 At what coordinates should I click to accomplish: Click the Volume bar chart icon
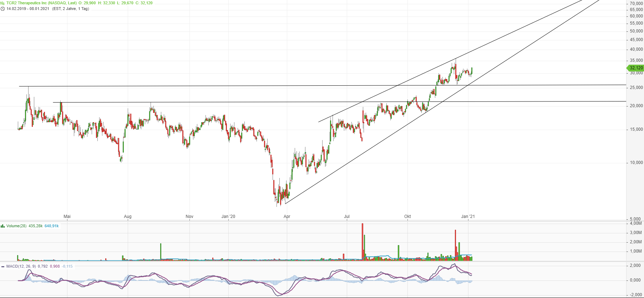2,226
